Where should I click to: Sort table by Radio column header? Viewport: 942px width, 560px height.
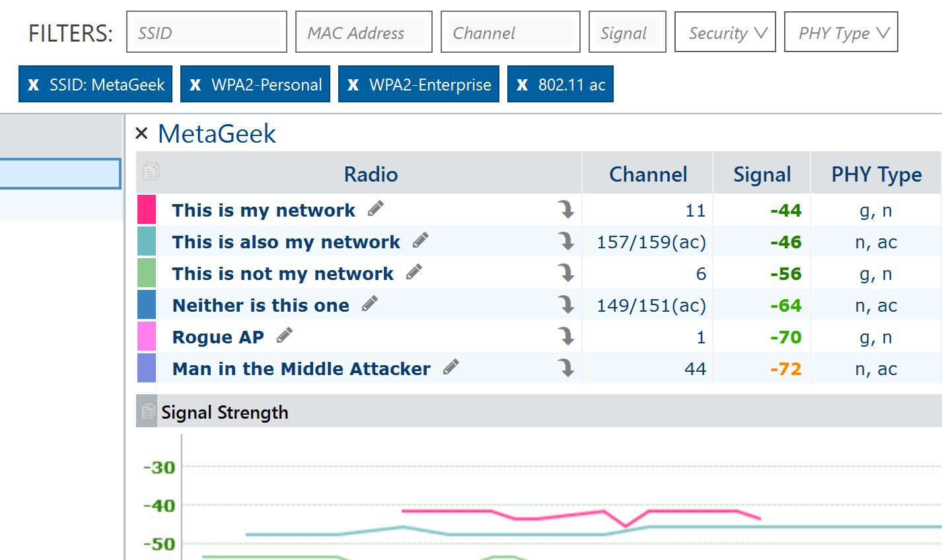click(x=371, y=174)
